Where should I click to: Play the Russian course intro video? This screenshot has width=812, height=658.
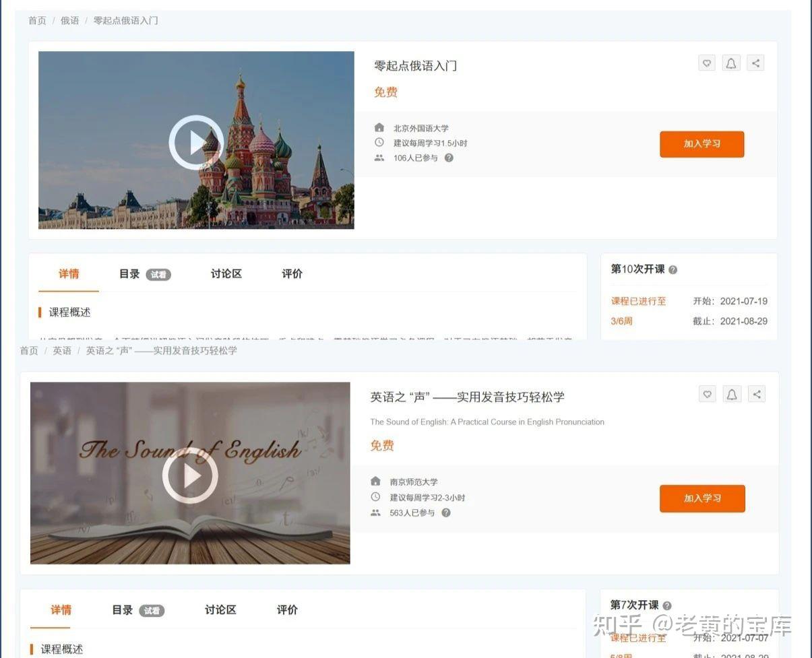196,142
